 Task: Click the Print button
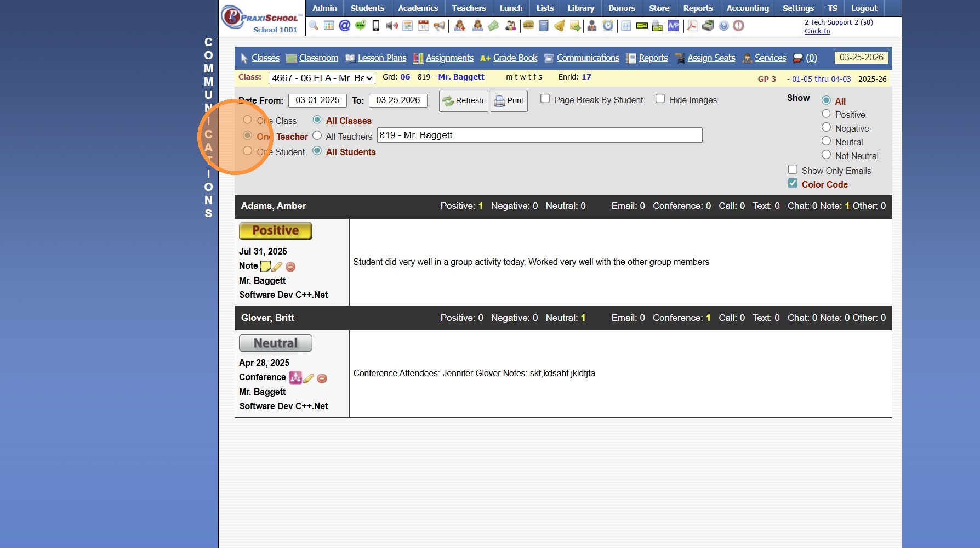(x=509, y=101)
